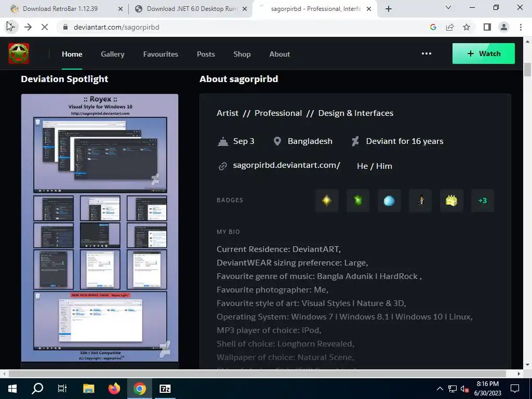The height and width of the screenshot is (399, 532).
Task: Click the 'Deviant for 16 years' text
Action: (404, 141)
